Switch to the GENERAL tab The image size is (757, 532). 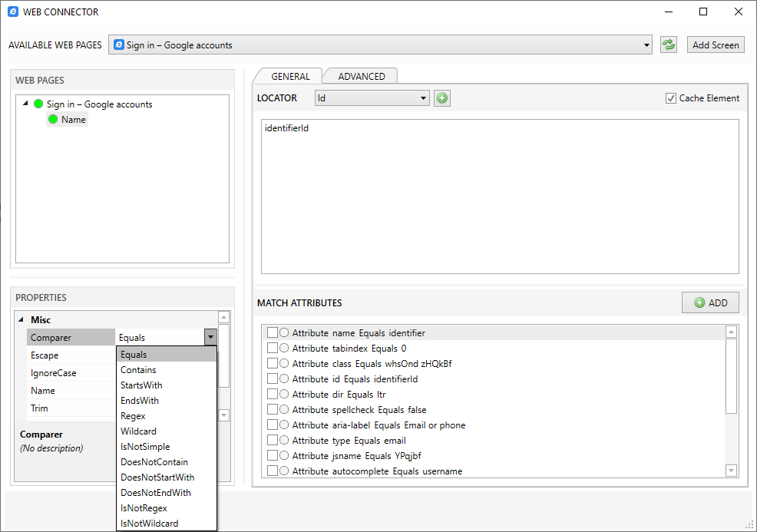tap(293, 76)
